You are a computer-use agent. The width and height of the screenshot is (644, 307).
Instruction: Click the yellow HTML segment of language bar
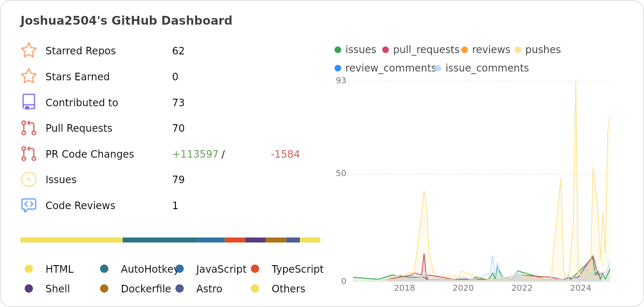(71, 240)
